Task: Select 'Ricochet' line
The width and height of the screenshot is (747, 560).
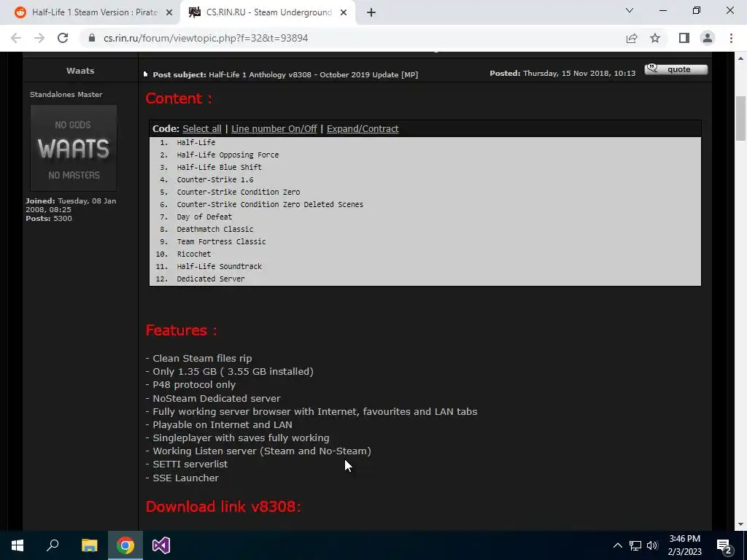Action: point(194,254)
